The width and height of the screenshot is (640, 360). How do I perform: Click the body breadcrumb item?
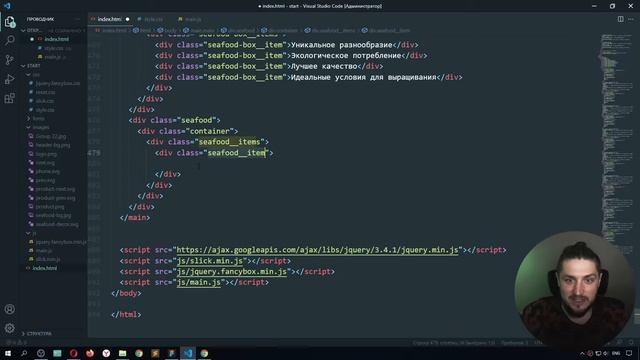click(167, 30)
